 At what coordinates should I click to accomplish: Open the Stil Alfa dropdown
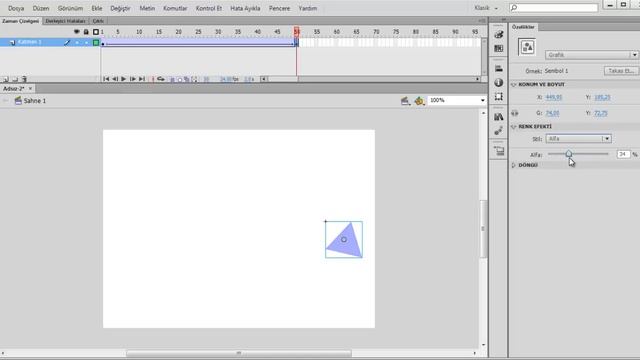[578, 139]
